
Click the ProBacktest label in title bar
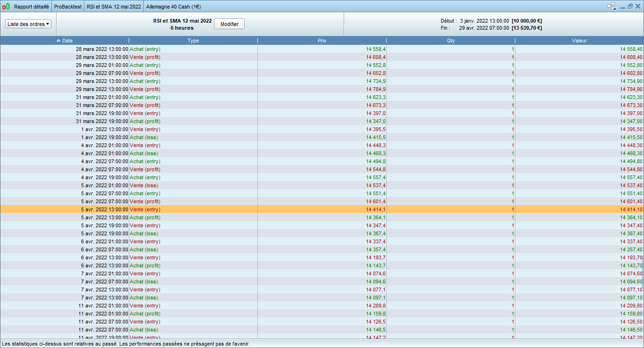click(x=68, y=7)
